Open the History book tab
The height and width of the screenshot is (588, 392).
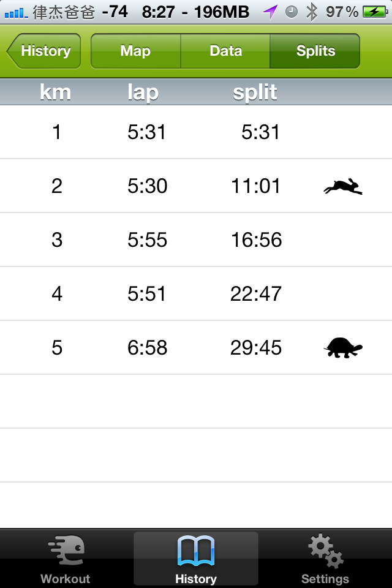[196, 560]
